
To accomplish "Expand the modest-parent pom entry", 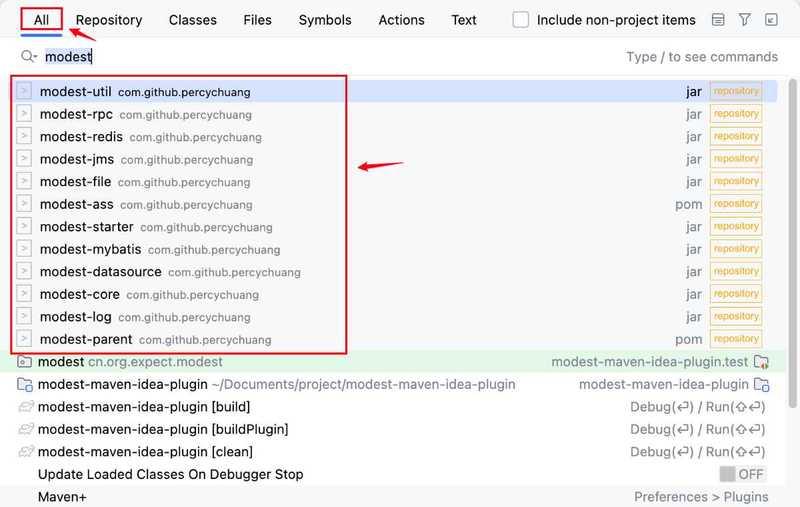I will pos(24,339).
